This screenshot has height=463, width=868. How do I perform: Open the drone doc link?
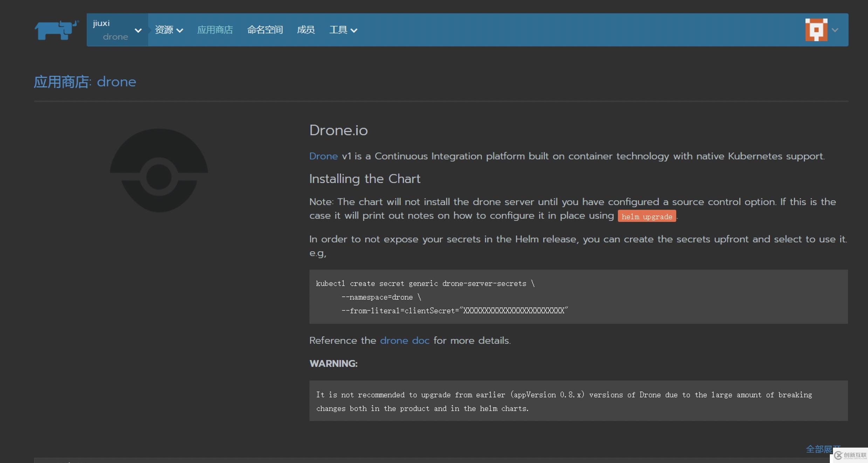(x=405, y=340)
